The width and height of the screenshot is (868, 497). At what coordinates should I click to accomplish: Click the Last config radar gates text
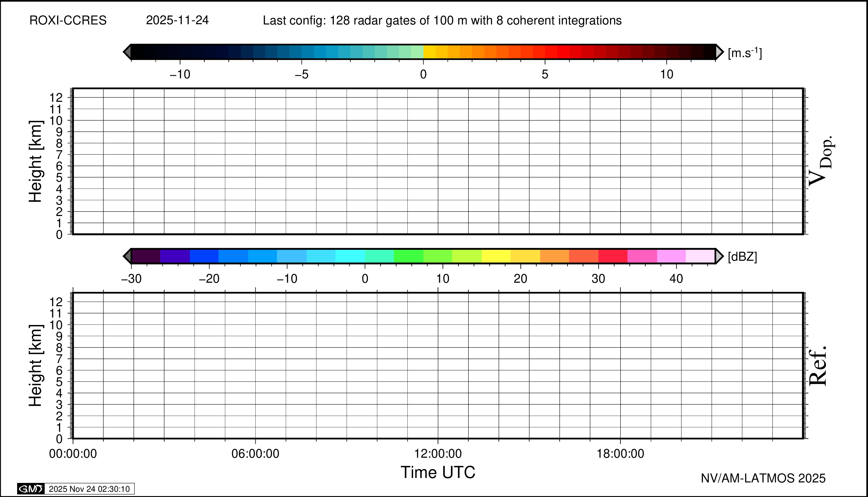pos(442,21)
